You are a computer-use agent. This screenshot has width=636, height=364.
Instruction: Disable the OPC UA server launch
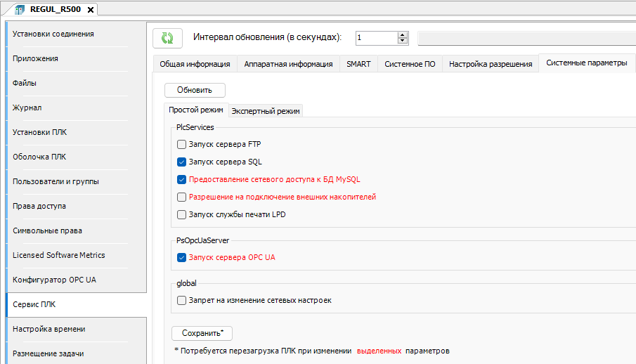tap(181, 257)
